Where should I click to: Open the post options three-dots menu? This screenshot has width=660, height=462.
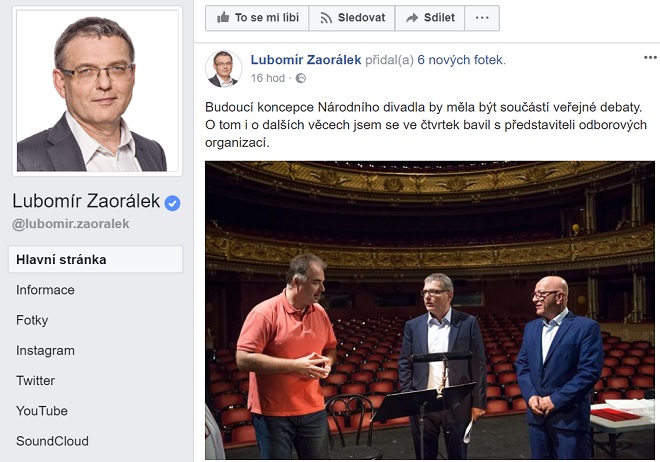(650, 58)
